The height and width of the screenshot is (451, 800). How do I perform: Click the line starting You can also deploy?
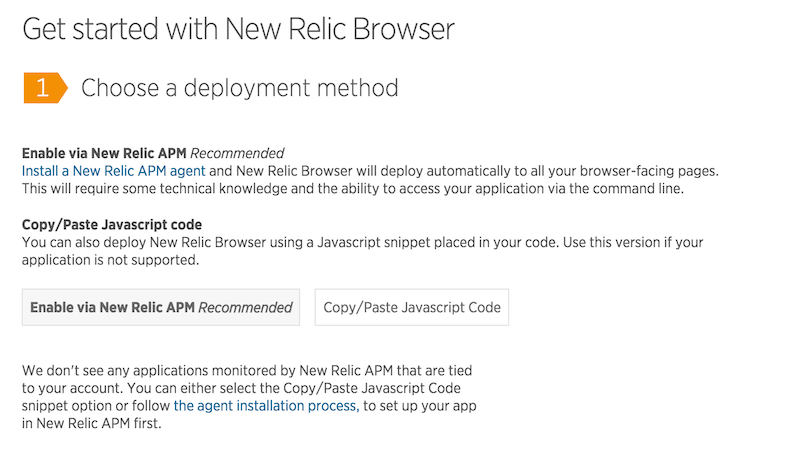(362, 242)
